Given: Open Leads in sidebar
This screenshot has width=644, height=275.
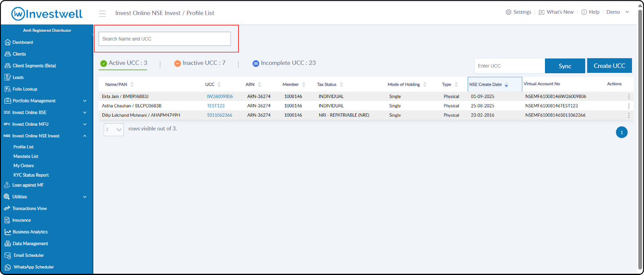Looking at the screenshot, I should click(14, 77).
